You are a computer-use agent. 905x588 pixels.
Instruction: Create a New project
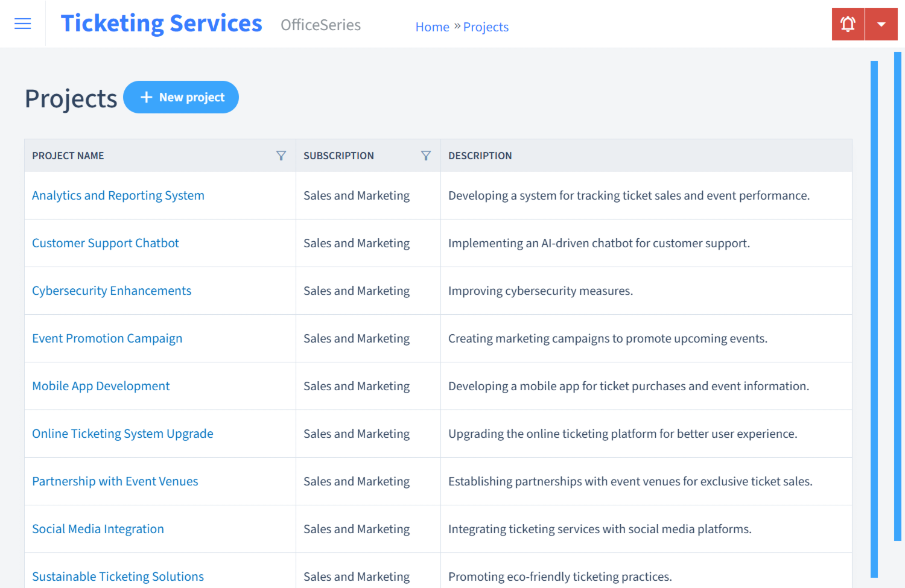point(181,97)
